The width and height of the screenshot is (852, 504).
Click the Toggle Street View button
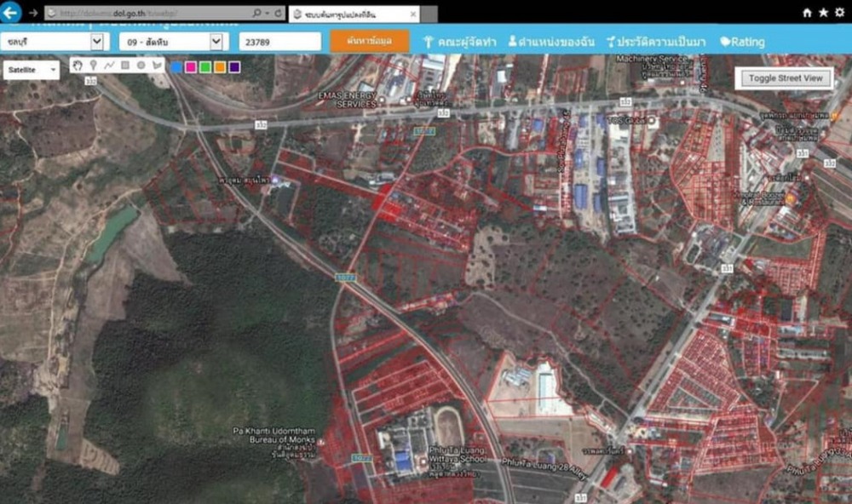(x=786, y=78)
